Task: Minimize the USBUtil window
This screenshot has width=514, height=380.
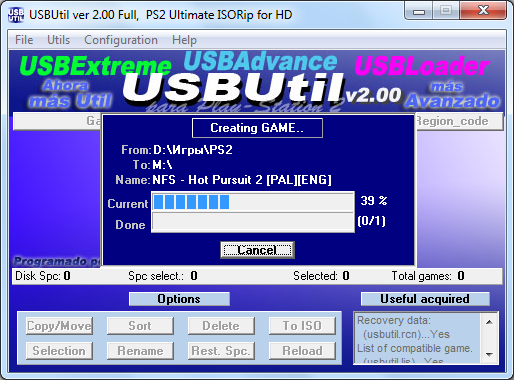Action: (x=419, y=12)
